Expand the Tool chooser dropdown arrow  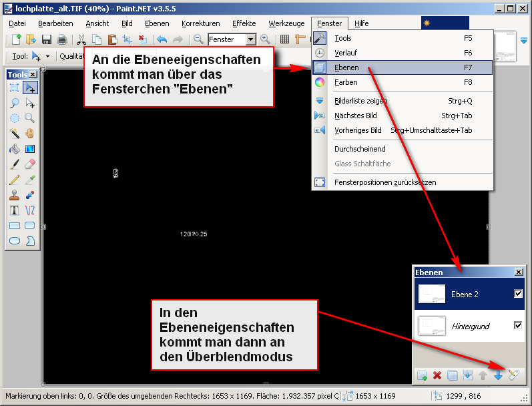tap(47, 56)
